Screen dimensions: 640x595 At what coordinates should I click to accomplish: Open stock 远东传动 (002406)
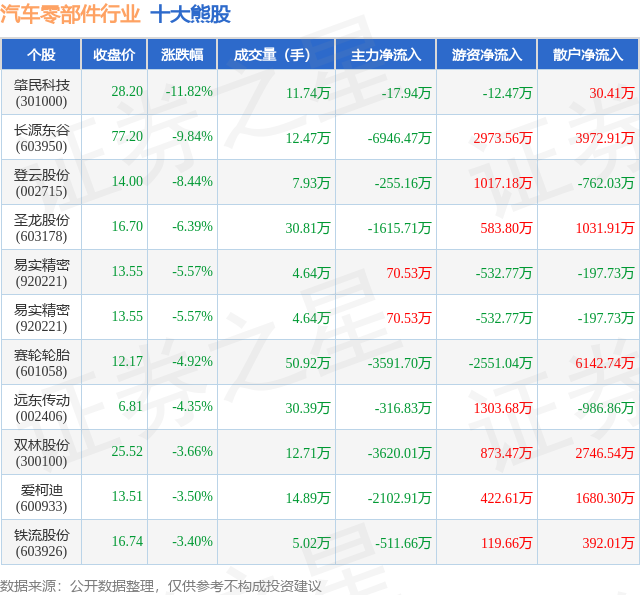click(x=41, y=408)
